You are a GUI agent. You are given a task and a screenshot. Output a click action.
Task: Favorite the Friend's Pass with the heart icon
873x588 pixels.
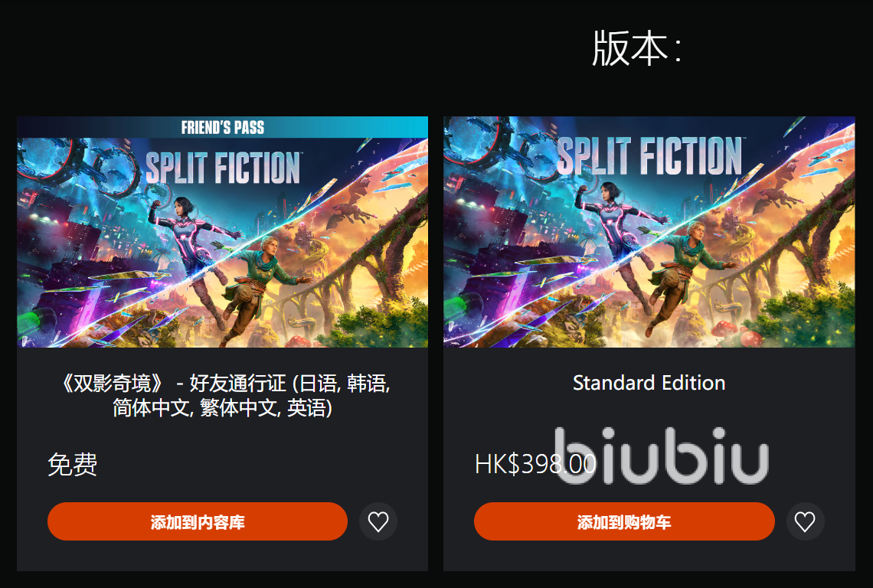(378, 521)
